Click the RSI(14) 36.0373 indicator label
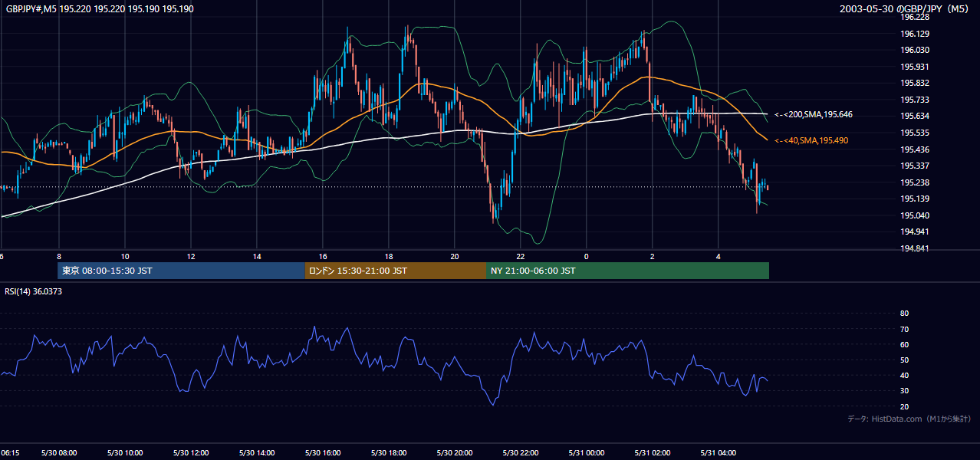 click(x=33, y=291)
